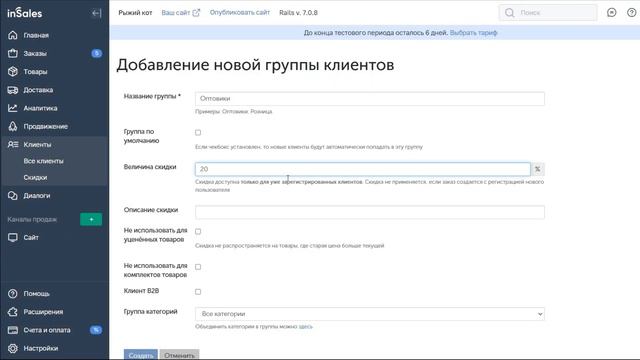Click the Товары box icon

point(13,71)
